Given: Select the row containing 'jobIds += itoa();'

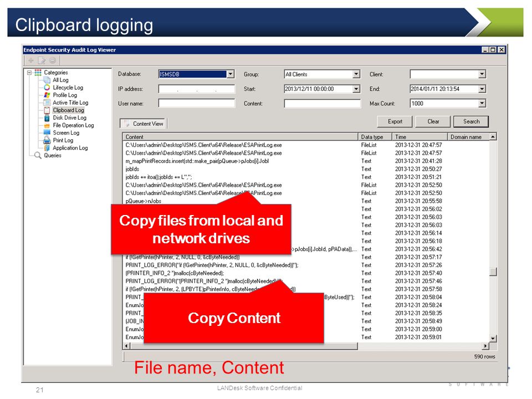Looking at the screenshot, I should (x=306, y=177).
